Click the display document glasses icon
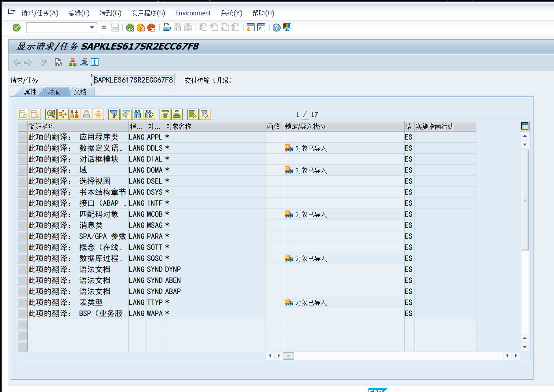 [58, 62]
